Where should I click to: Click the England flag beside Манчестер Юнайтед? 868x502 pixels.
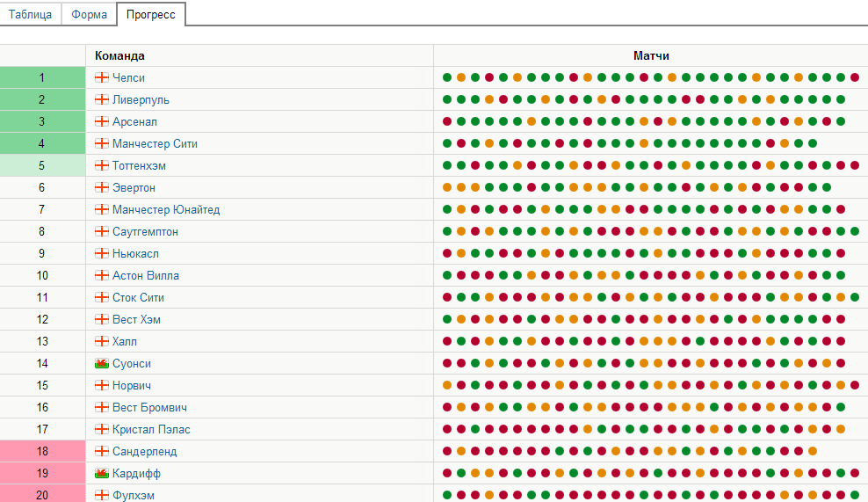tap(102, 209)
